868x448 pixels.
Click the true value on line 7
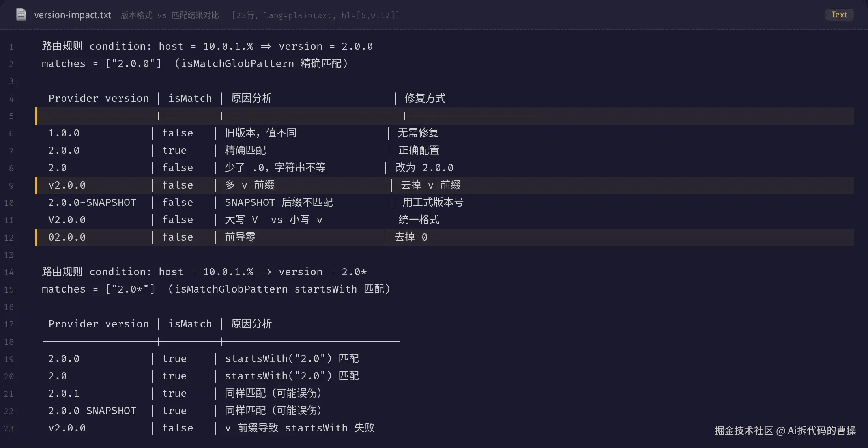pos(174,150)
